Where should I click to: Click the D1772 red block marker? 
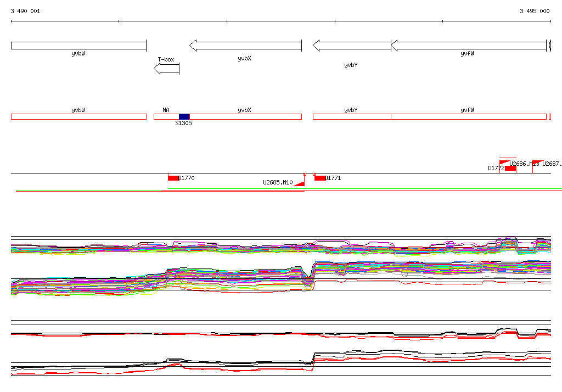(x=510, y=168)
